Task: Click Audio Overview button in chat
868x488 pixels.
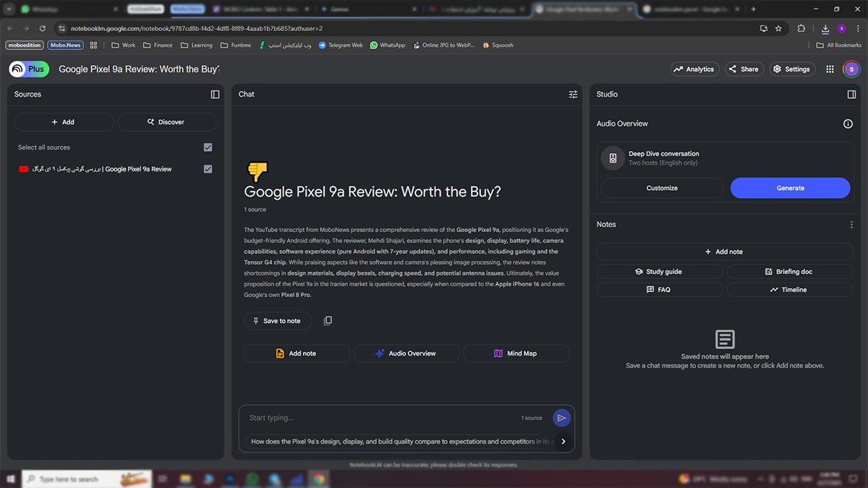Action: point(407,354)
